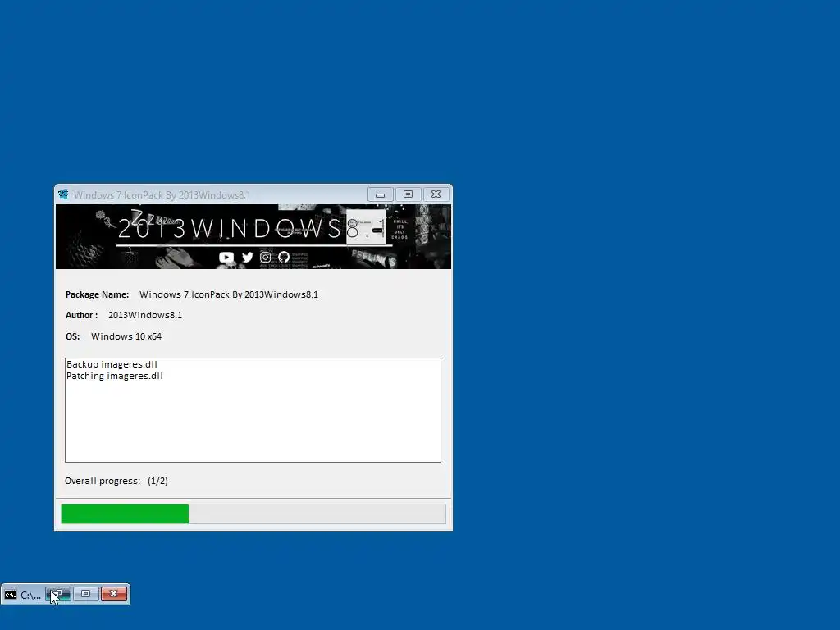This screenshot has height=630, width=840.
Task: Click the green overall progress bar
Action: pyautogui.click(x=253, y=514)
